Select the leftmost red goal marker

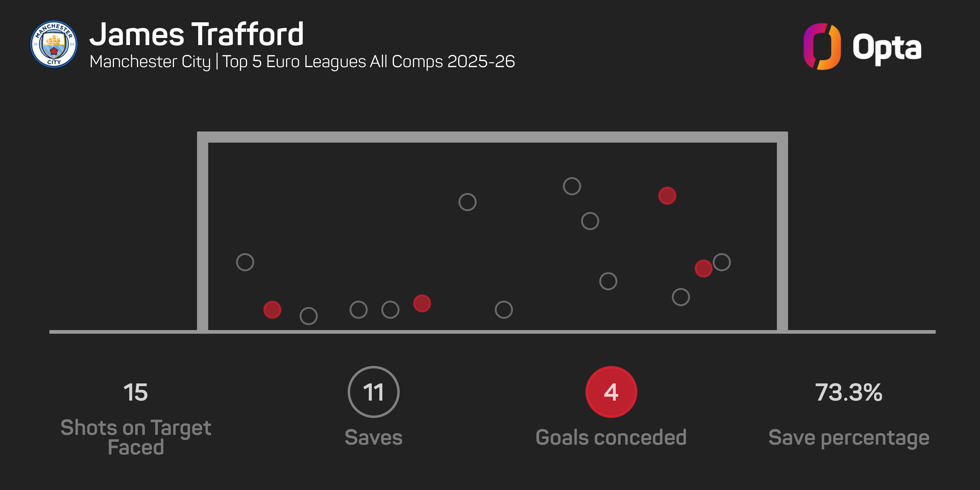coord(272,310)
